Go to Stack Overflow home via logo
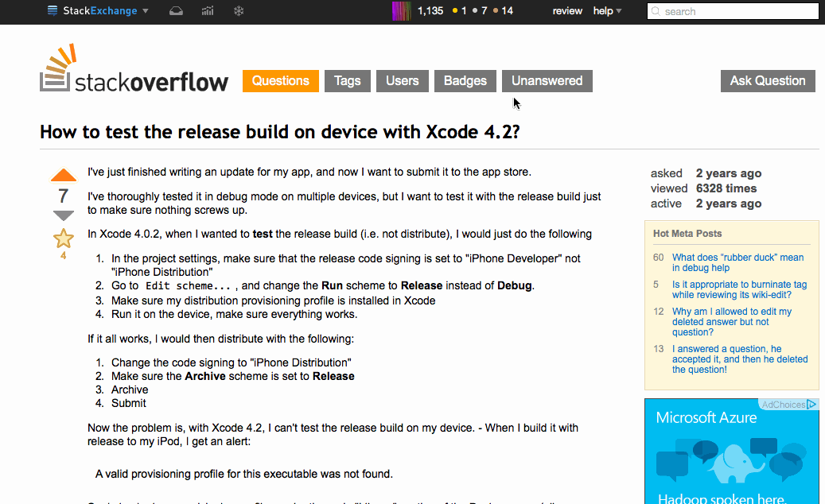This screenshot has width=825, height=504. (x=134, y=69)
